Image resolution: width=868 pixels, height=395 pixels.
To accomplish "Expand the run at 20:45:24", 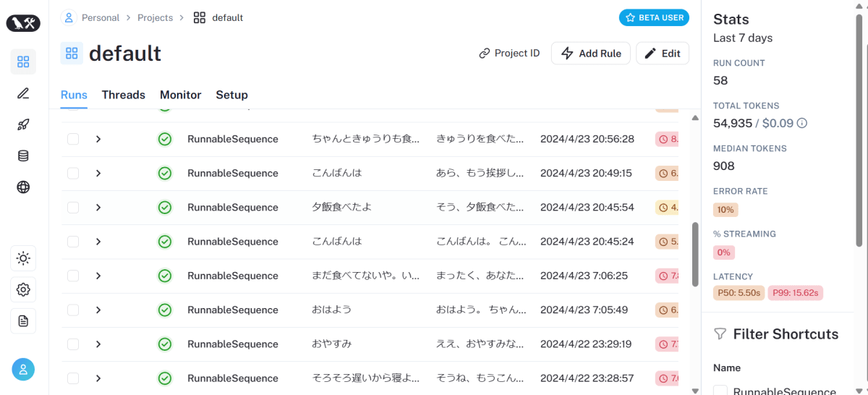I will pyautogui.click(x=98, y=242).
